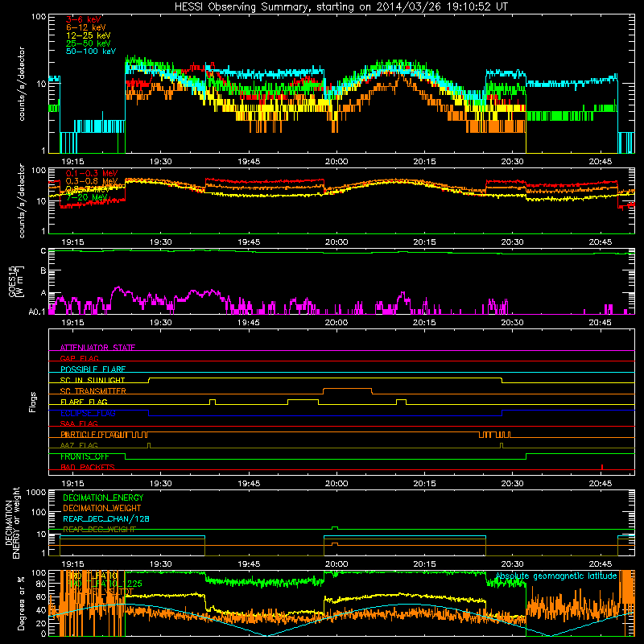Viewport: 644px width, 644px height.
Task: Select the FRONTS_OFF flag label
Action: 85,456
